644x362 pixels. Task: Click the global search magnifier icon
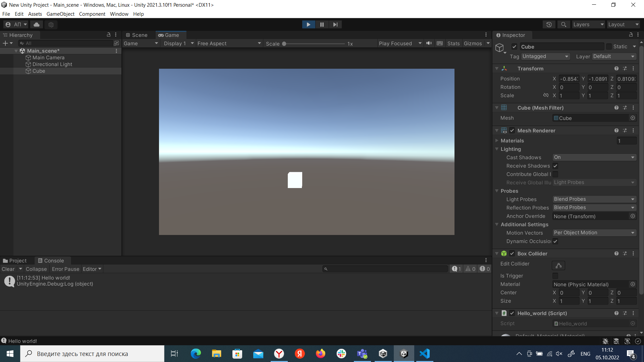[x=563, y=24]
